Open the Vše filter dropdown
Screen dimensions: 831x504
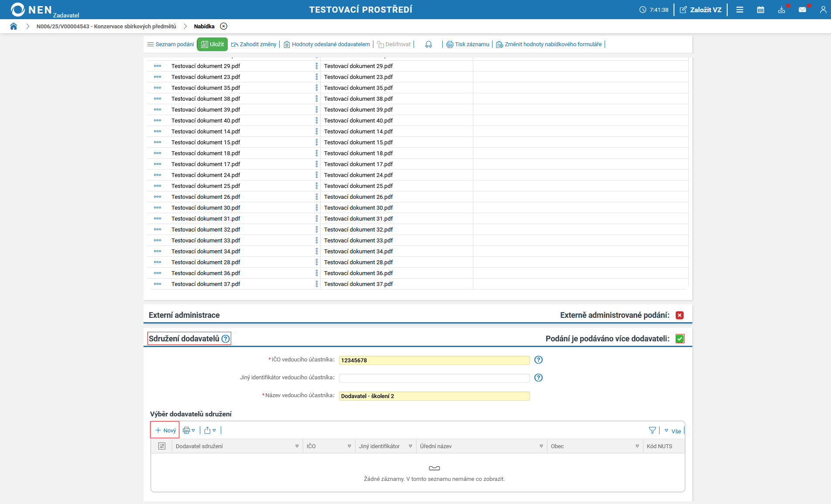point(673,431)
